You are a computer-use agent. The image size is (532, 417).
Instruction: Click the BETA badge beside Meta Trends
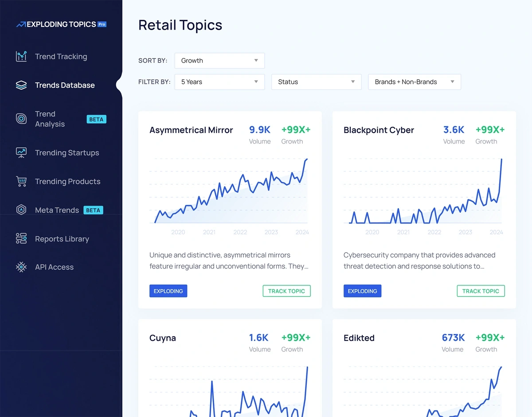[x=93, y=210]
